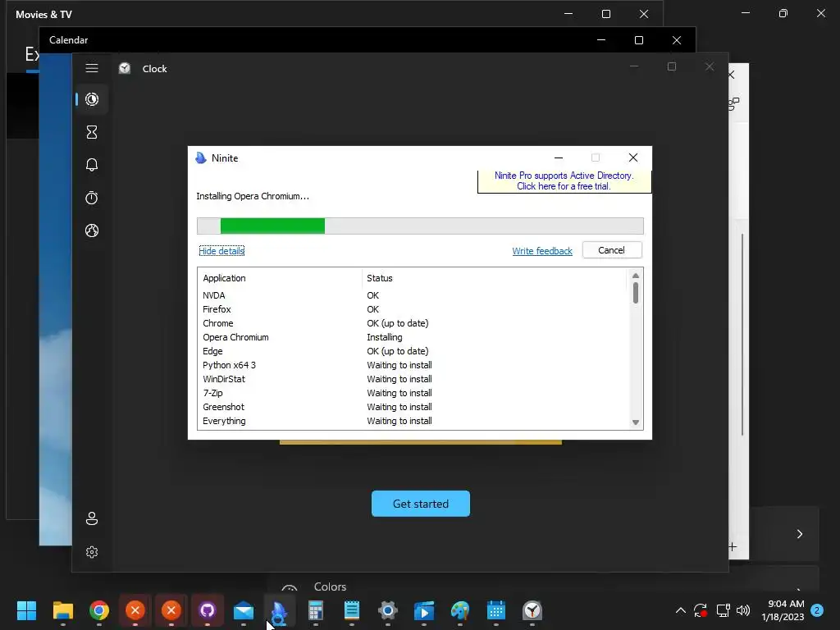Click the Ninite installation progress bar
The height and width of the screenshot is (630, 840).
tap(420, 226)
